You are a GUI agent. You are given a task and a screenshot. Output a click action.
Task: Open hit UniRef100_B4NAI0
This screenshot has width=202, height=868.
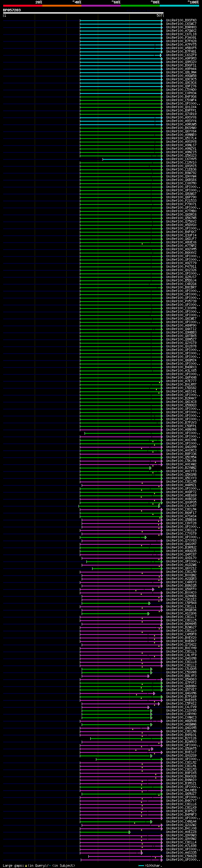181,780
